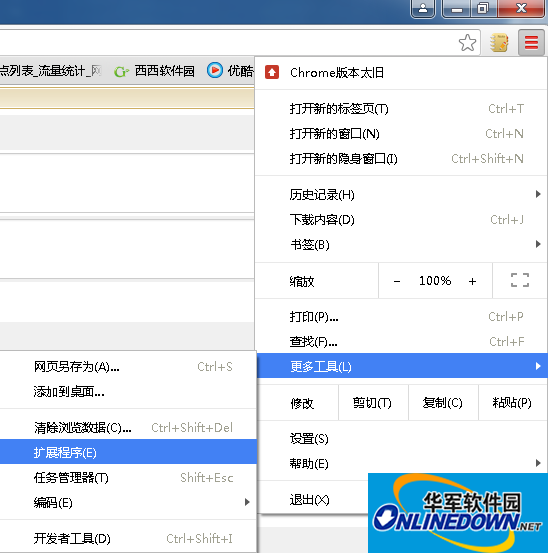The height and width of the screenshot is (553, 548).
Task: Open 任务管理器(T)
Action: click(128, 478)
